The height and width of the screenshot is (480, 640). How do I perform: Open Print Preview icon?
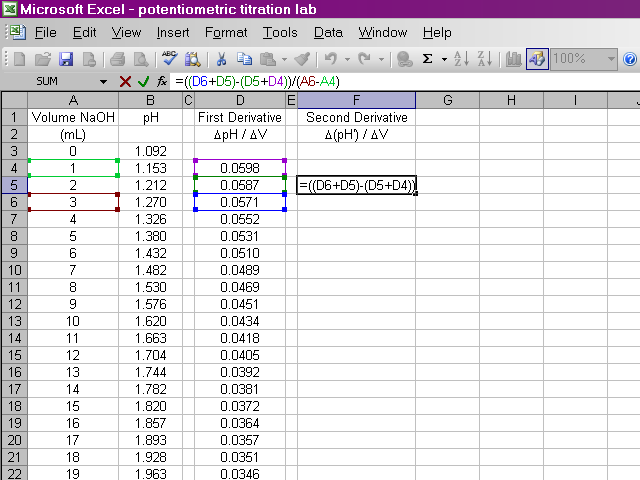coord(141,60)
